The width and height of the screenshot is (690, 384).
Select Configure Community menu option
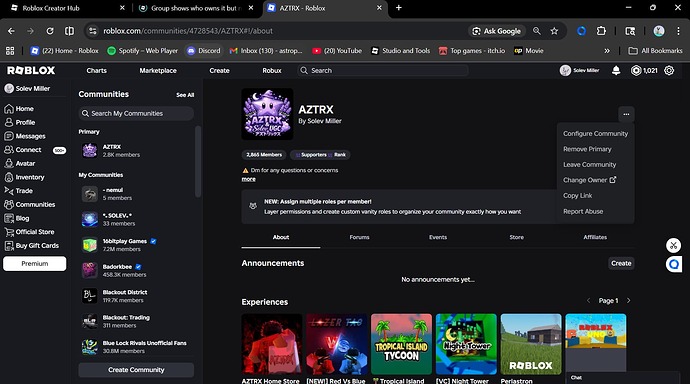pos(595,134)
